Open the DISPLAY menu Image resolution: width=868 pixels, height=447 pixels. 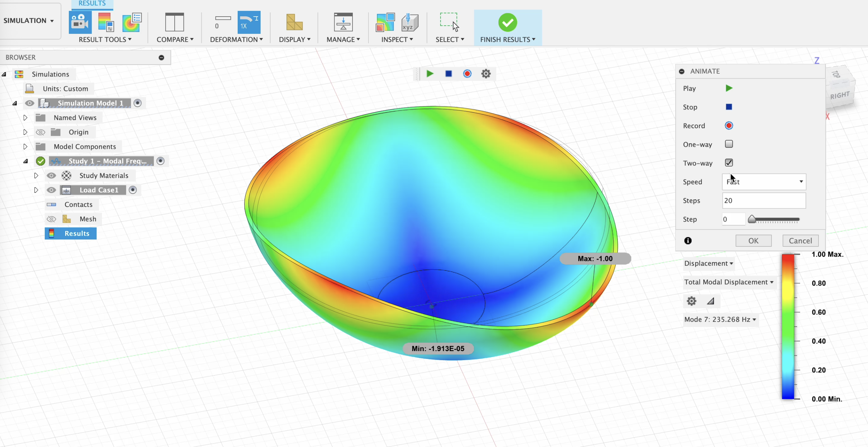click(294, 39)
